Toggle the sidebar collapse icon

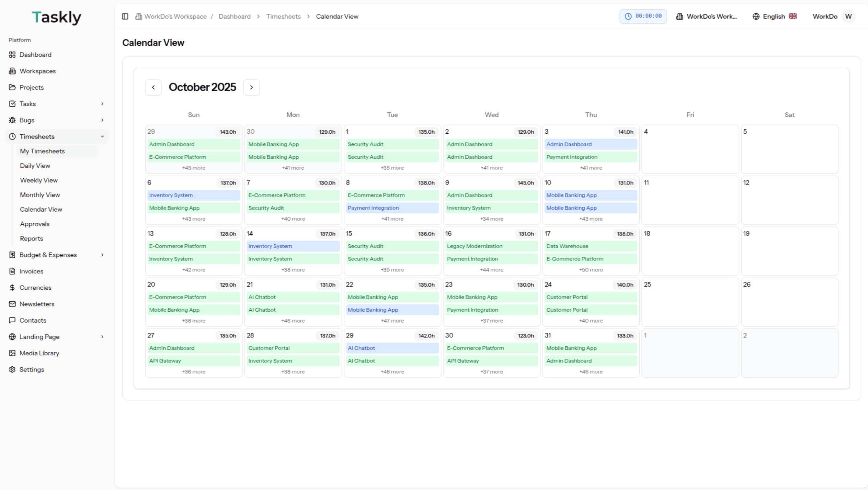[125, 16]
